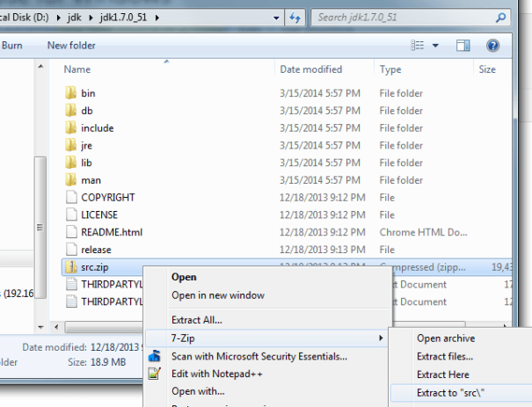Select Extract files... in 7-Zip submenu

pos(445,356)
